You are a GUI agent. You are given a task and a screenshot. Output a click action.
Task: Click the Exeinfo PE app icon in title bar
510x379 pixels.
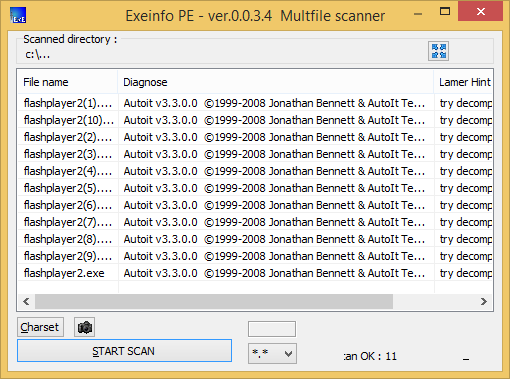(18, 16)
